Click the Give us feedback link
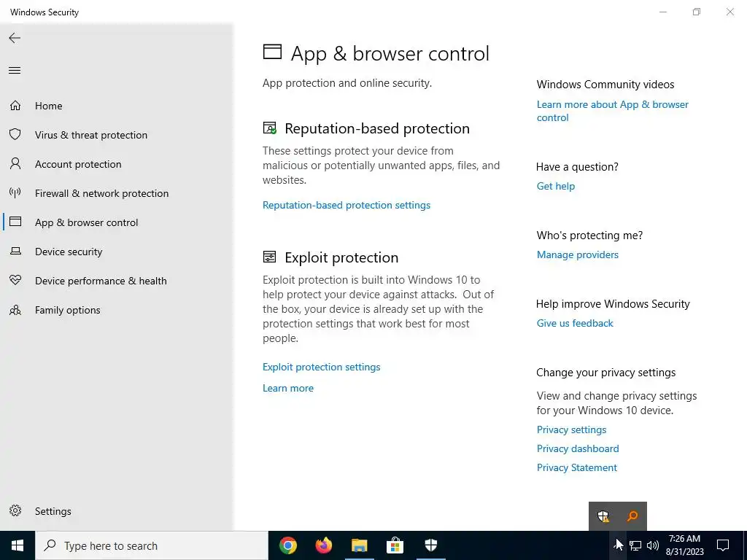Screen dimensions: 747x560 [575, 323]
